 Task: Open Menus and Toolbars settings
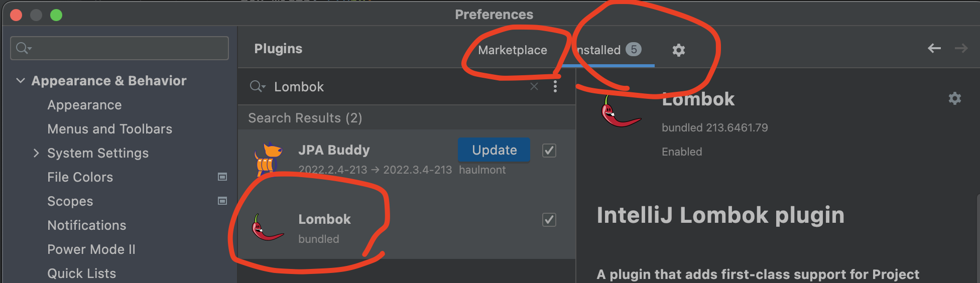point(109,129)
